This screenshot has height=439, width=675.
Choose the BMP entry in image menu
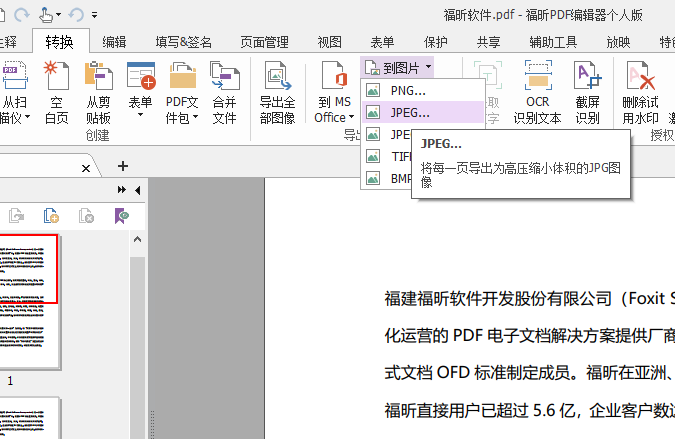tap(387, 178)
